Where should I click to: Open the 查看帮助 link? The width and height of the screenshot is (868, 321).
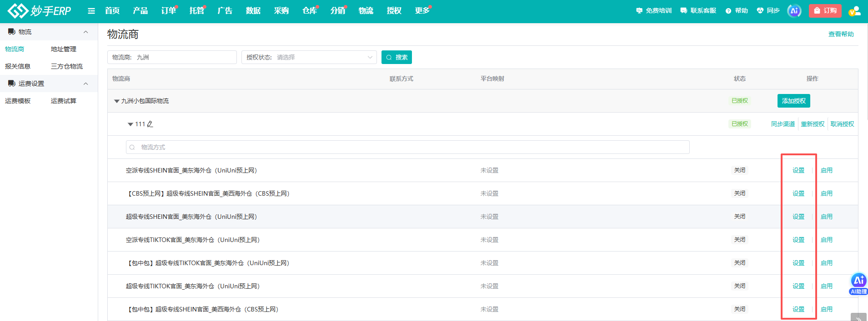(841, 34)
